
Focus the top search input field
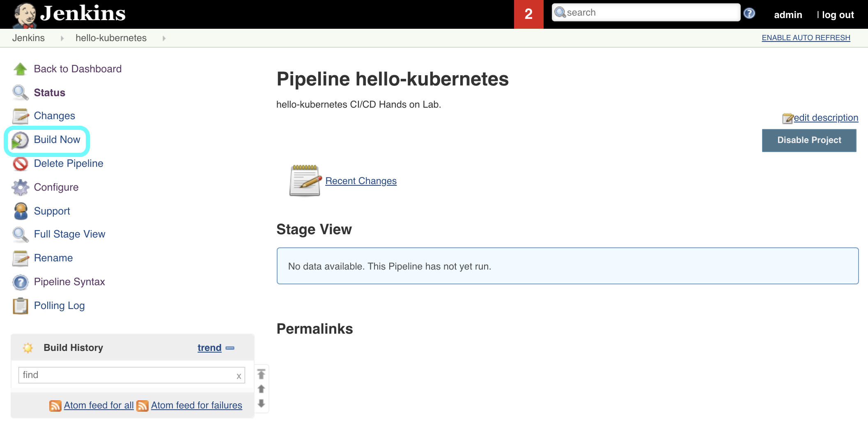[x=646, y=13]
